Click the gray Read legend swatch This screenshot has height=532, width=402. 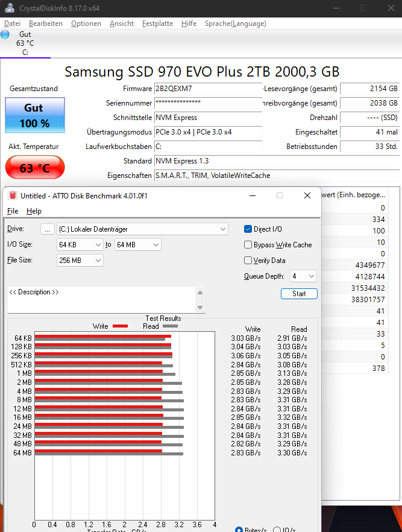click(170, 326)
